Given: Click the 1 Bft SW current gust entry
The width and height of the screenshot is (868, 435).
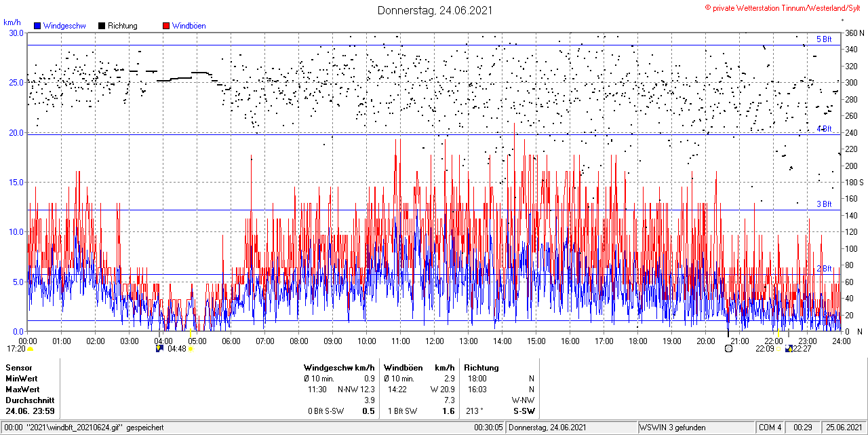Looking at the screenshot, I should point(403,411).
